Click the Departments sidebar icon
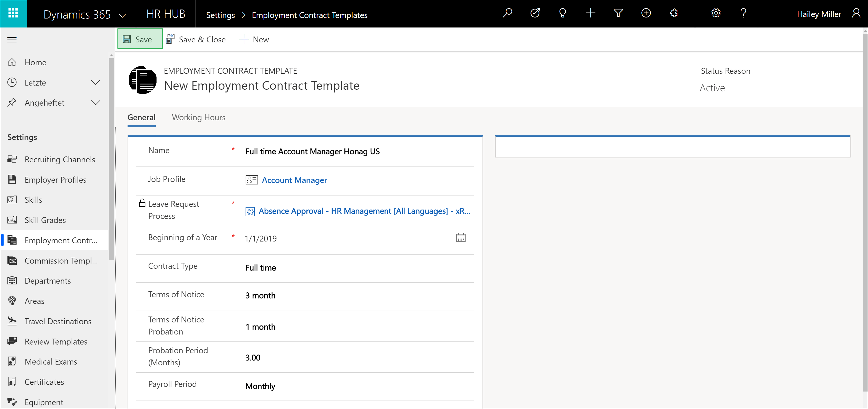 12,281
